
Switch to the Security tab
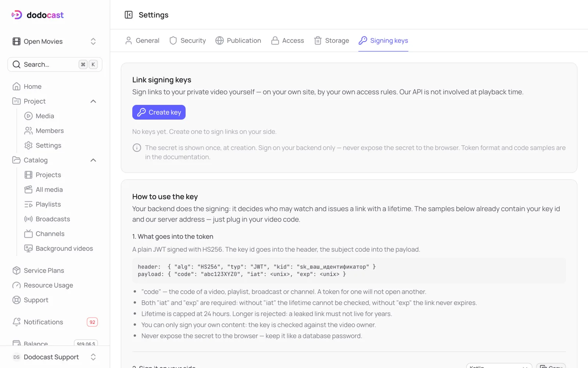click(x=187, y=40)
